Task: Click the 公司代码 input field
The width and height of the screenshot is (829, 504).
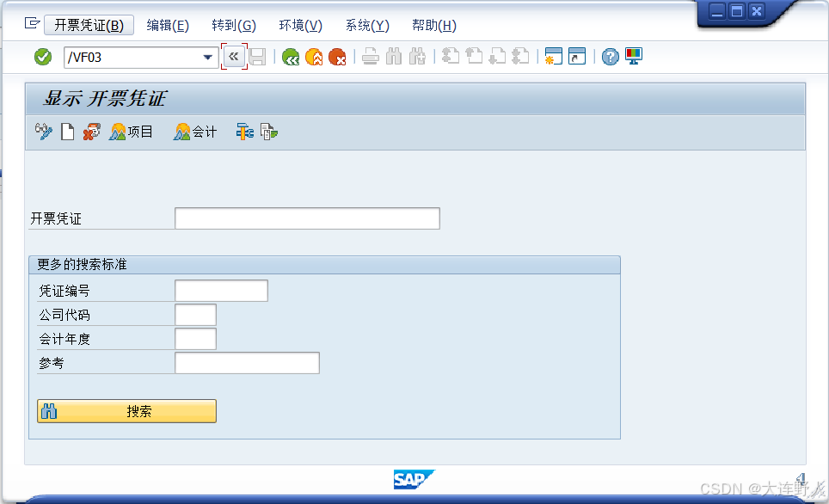Action: point(195,315)
